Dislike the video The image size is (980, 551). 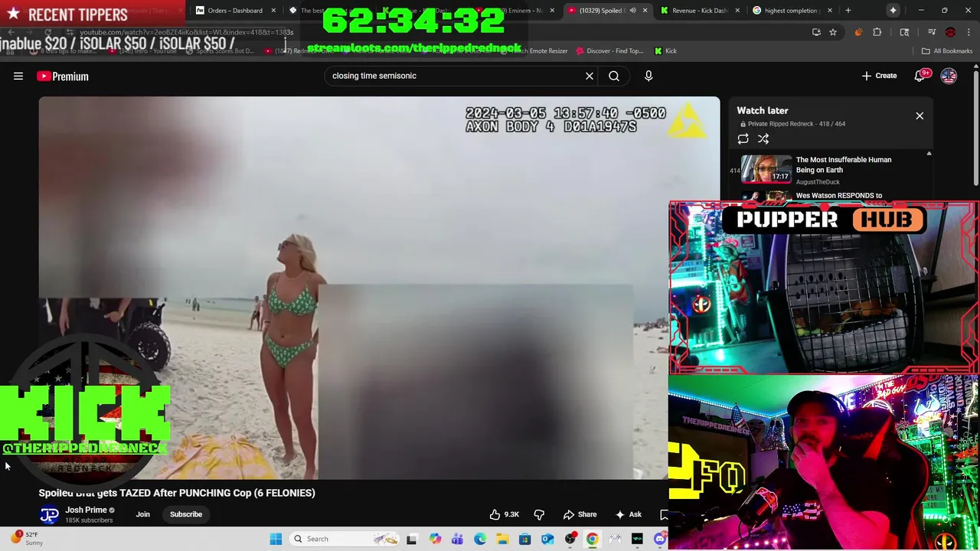tap(539, 514)
